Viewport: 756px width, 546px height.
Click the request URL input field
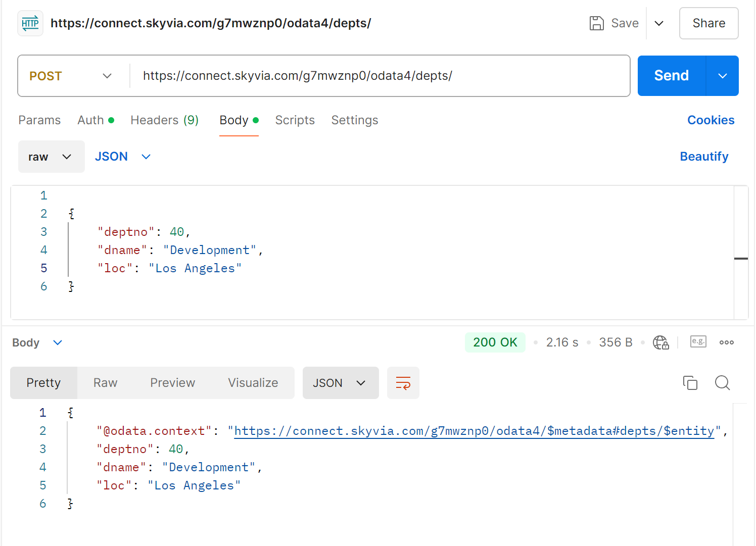[x=379, y=76]
